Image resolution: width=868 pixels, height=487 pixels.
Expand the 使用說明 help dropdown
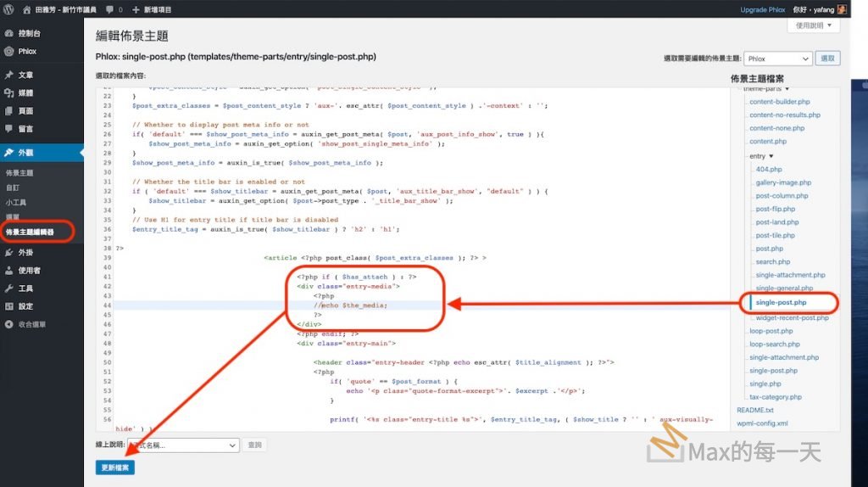click(x=814, y=25)
